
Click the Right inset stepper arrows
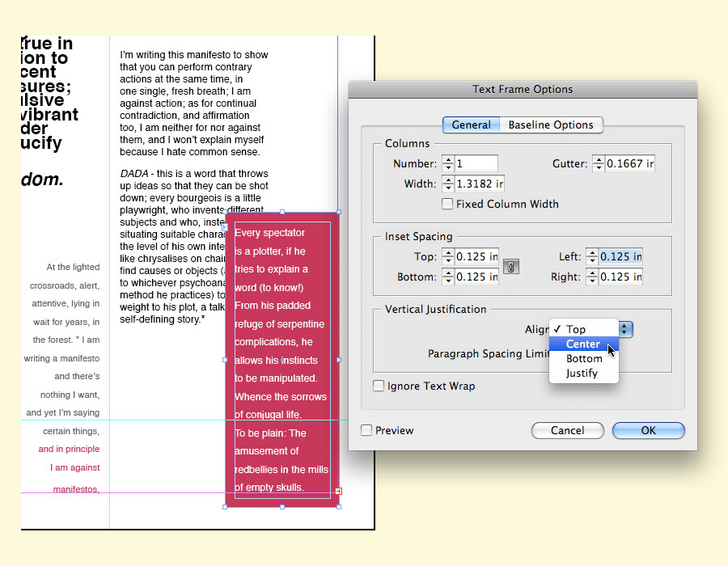click(593, 277)
